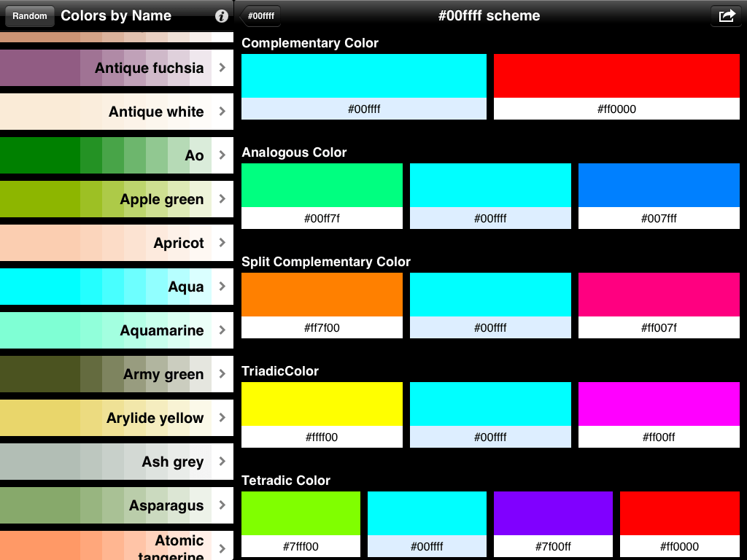Tap the share icon in the top right
The width and height of the screenshot is (747, 560).
pyautogui.click(x=726, y=15)
